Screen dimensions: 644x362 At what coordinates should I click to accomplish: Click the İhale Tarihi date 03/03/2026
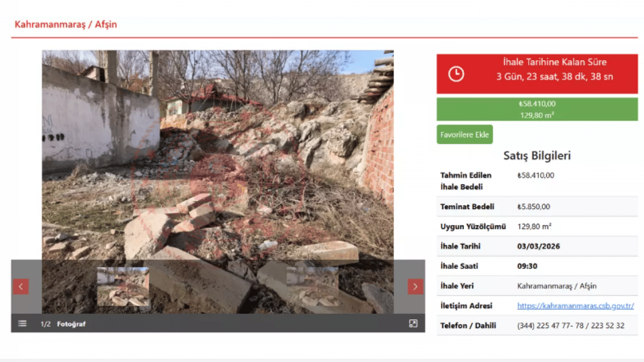[538, 246]
